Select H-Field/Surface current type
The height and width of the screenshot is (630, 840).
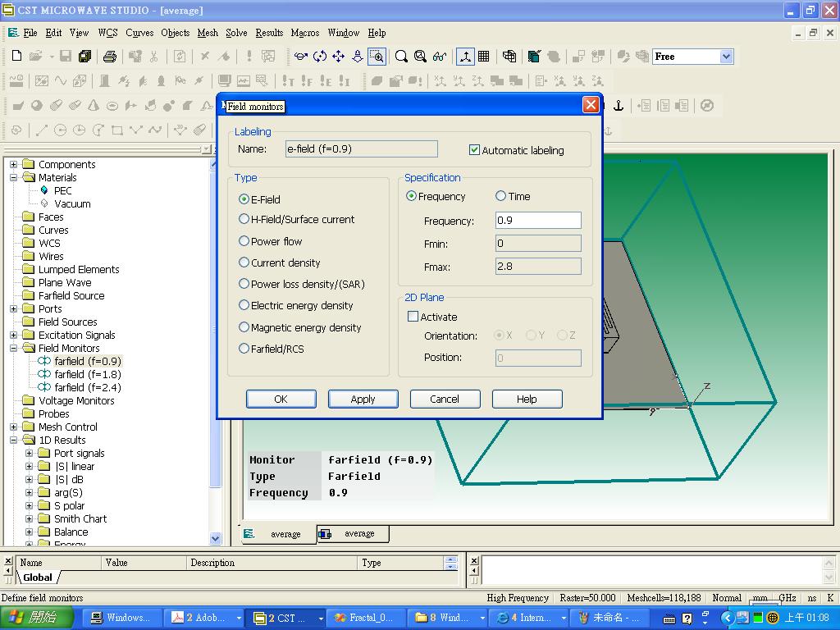[x=244, y=219]
